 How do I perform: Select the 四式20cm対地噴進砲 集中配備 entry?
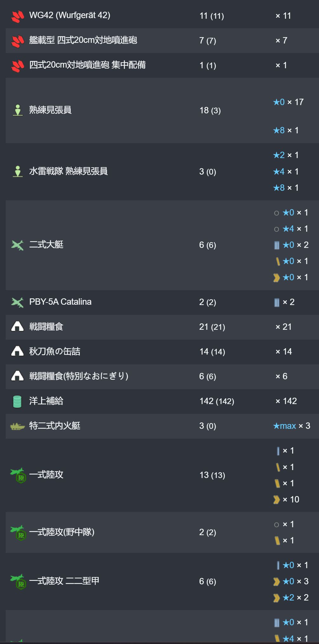(x=88, y=65)
